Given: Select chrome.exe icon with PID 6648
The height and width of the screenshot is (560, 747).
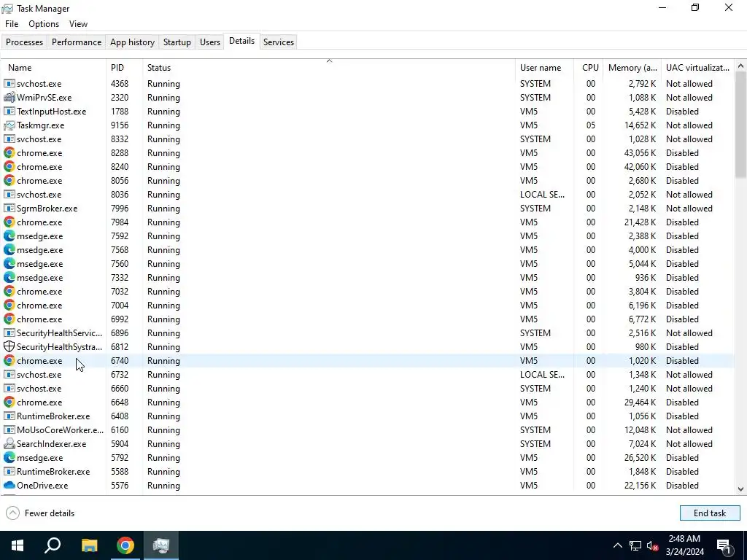Looking at the screenshot, I should (x=9, y=402).
